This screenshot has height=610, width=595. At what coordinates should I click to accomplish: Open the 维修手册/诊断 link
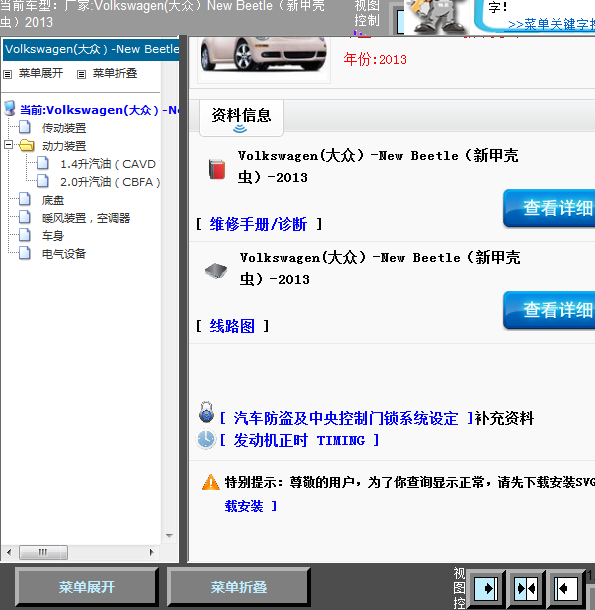(258, 224)
